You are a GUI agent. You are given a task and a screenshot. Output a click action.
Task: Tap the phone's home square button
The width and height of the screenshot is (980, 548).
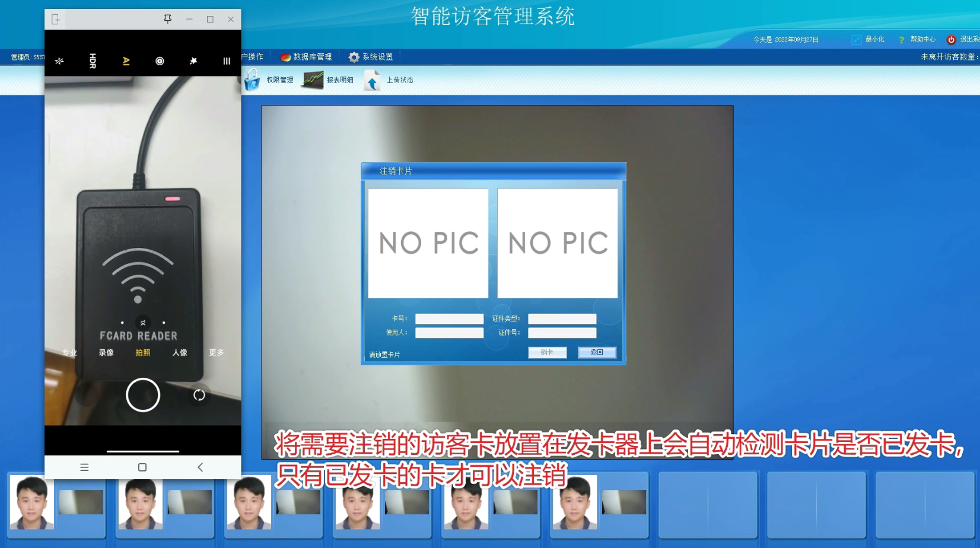click(x=142, y=467)
